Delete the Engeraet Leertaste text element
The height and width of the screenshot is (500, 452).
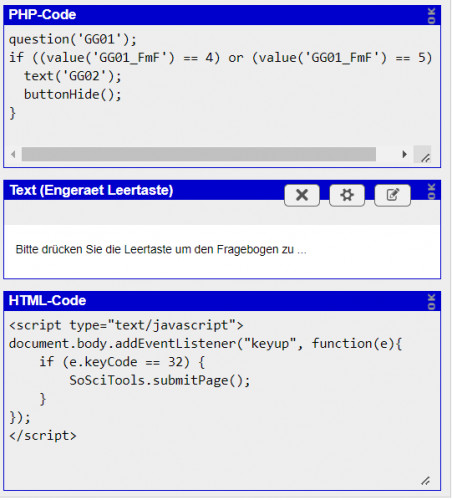[302, 195]
